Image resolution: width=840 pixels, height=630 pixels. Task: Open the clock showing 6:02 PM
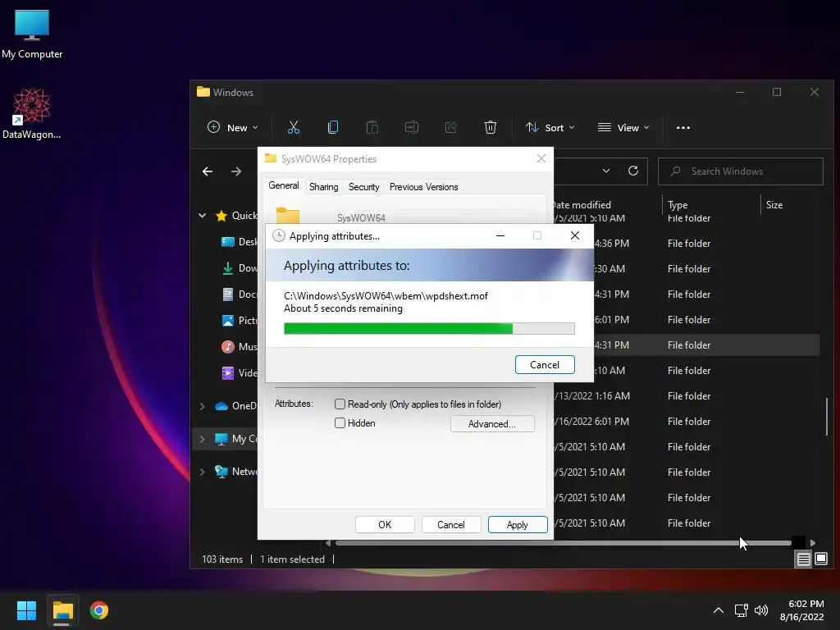click(802, 610)
